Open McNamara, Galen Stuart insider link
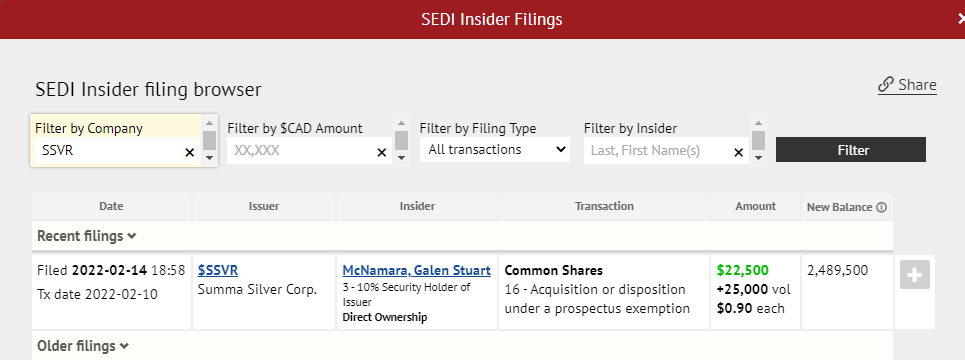965x360 pixels. 417,270
